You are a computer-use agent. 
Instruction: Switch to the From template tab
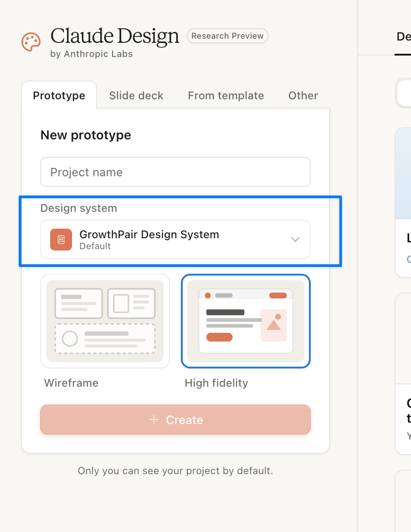click(x=226, y=96)
